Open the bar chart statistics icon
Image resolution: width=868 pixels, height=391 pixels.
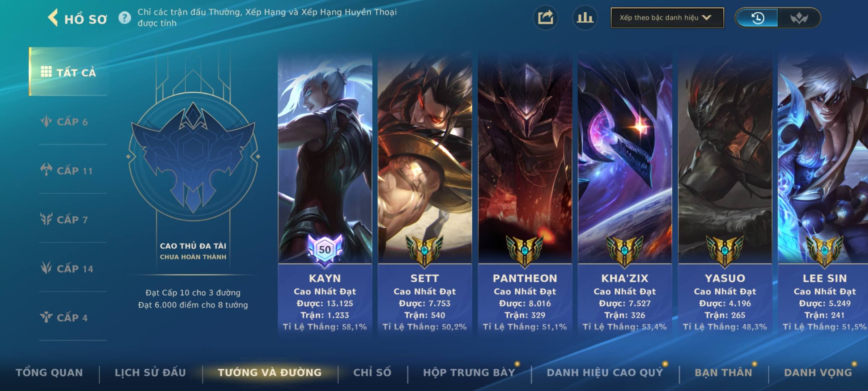[x=585, y=18]
